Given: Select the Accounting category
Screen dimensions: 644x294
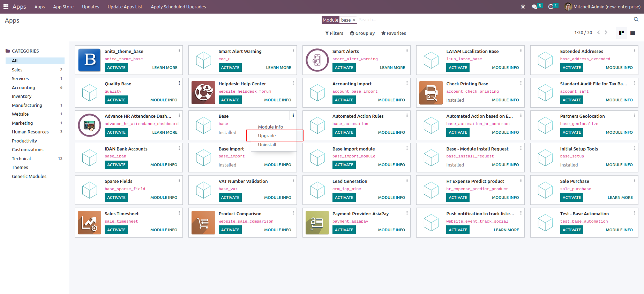Looking at the screenshot, I should [x=35, y=87].
